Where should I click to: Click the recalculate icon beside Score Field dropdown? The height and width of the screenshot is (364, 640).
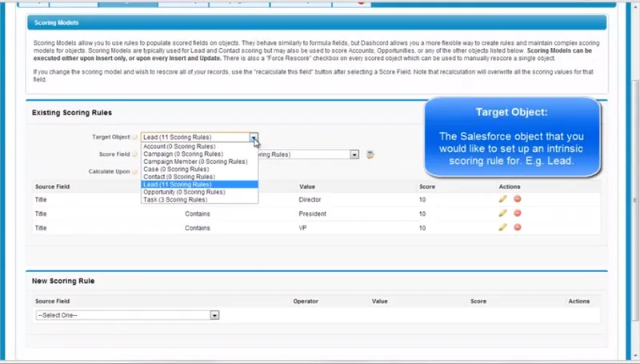(370, 154)
